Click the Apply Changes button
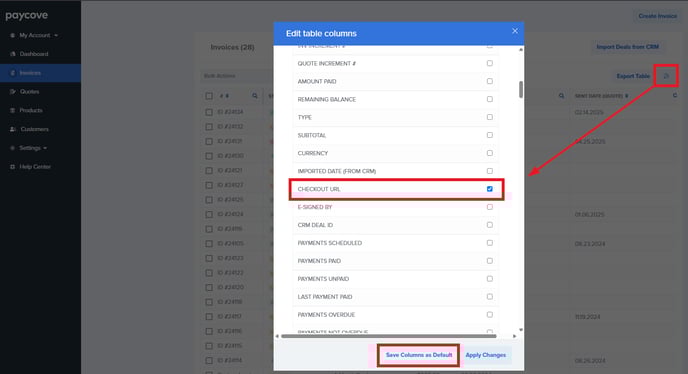The width and height of the screenshot is (688, 374). [486, 355]
